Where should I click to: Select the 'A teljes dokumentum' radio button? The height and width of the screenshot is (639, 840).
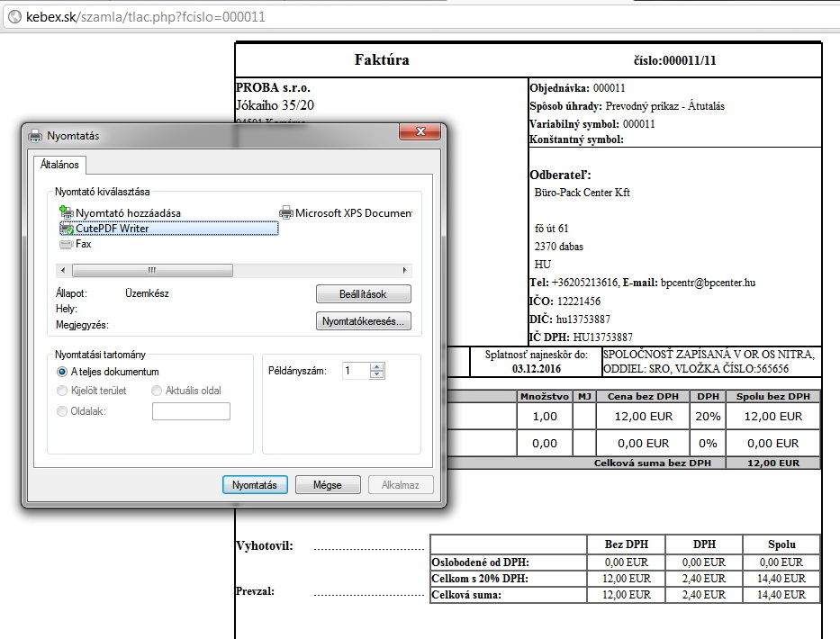point(62,372)
